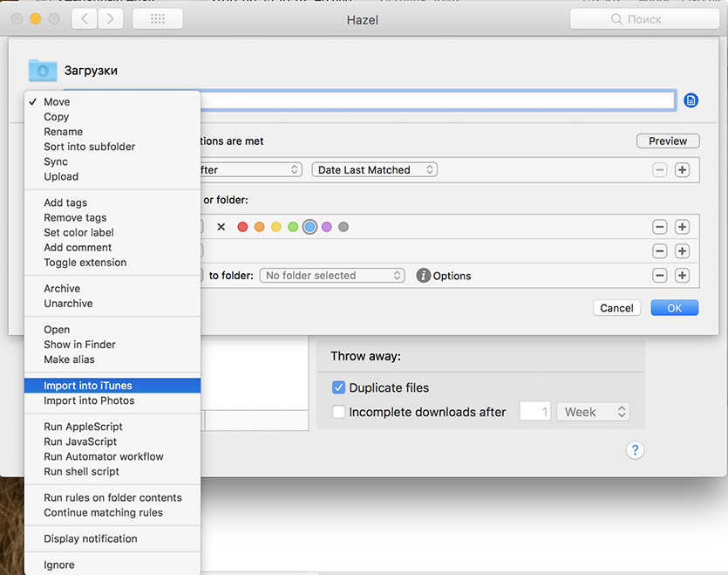Enable Incomplete downloads after checkbox
The height and width of the screenshot is (575, 728).
click(x=338, y=412)
